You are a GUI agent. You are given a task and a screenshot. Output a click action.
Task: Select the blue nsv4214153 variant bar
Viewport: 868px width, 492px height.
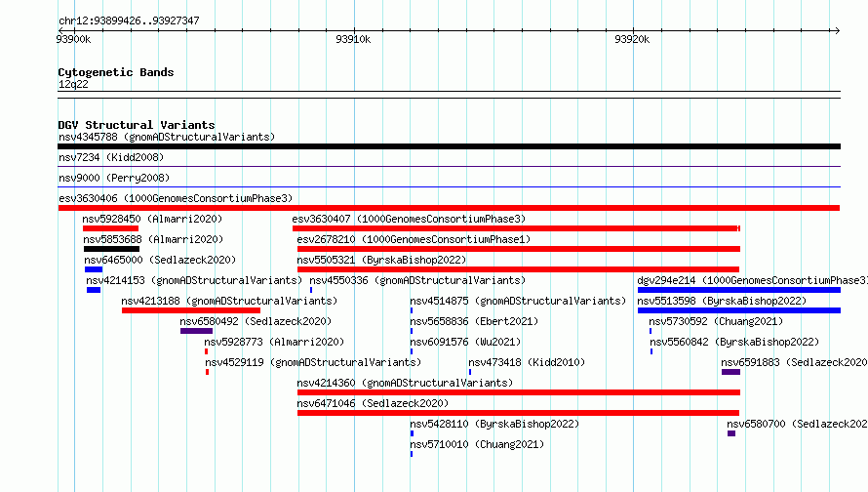tap(94, 290)
